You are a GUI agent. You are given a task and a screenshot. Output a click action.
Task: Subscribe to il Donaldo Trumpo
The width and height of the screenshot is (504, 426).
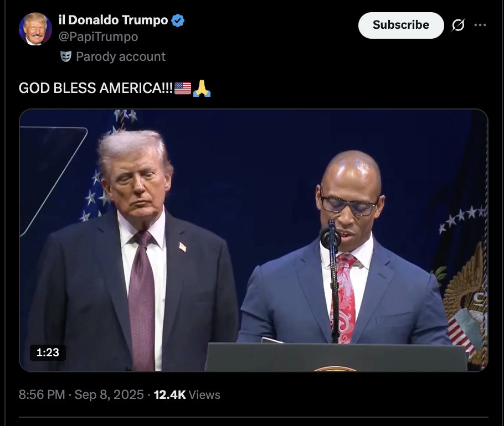(x=401, y=25)
